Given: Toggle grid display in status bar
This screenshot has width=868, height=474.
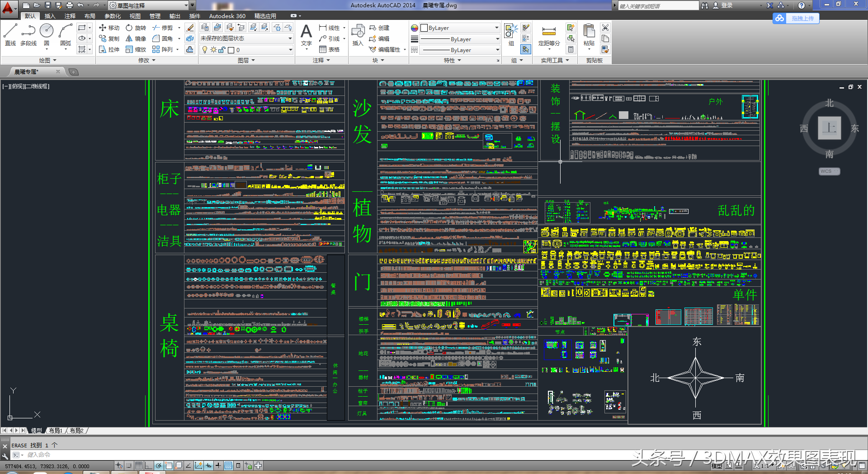Looking at the screenshot, I should tap(138, 465).
